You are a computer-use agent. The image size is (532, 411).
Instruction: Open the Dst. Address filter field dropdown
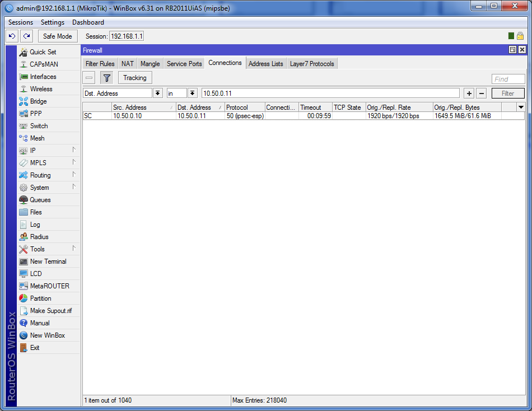(x=158, y=94)
